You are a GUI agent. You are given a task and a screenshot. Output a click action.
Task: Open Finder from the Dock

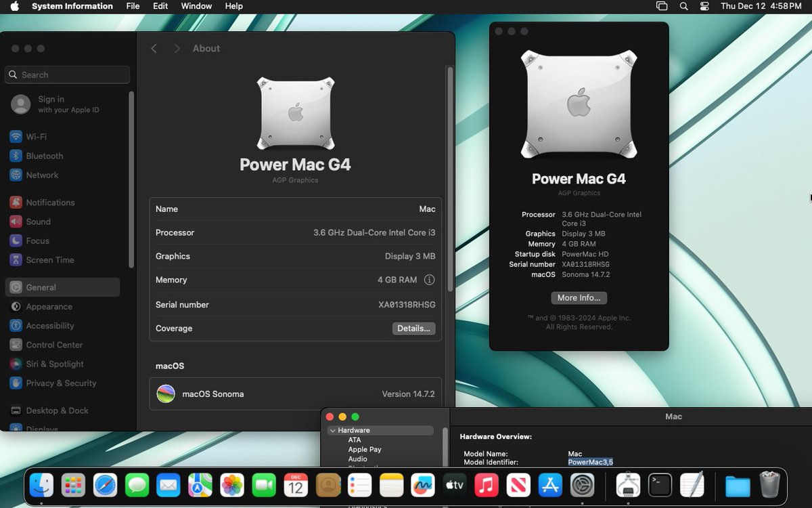pos(41,485)
